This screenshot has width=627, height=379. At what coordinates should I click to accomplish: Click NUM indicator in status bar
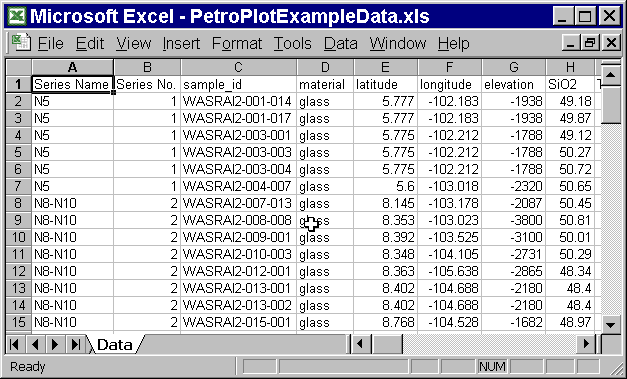492,366
